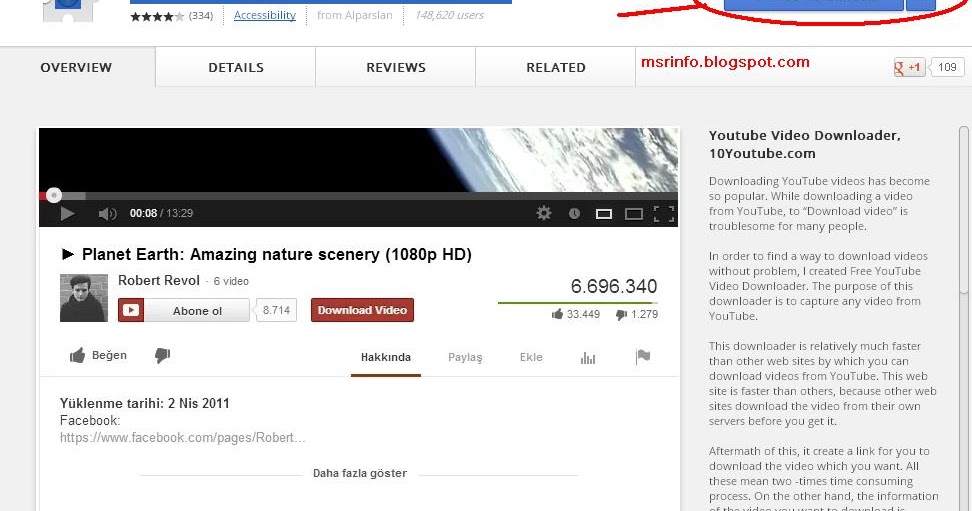This screenshot has width=972, height=511.
Task: Click the star rating of the extension
Action: pyautogui.click(x=157, y=16)
